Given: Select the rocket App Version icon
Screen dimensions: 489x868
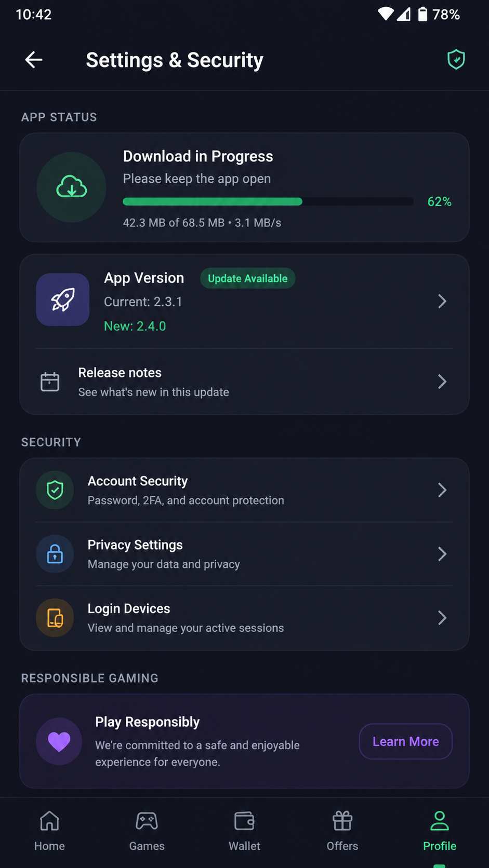Looking at the screenshot, I should point(63,300).
